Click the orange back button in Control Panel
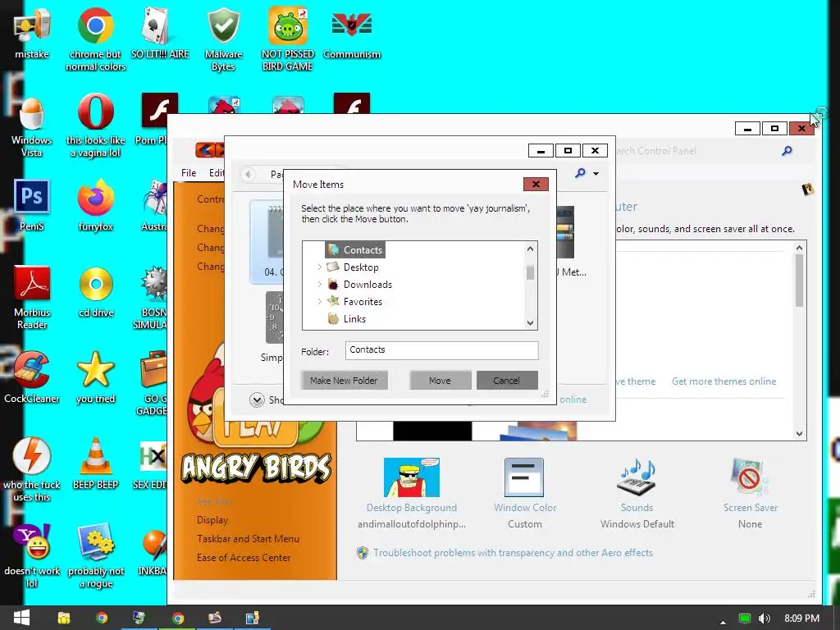 [204, 150]
